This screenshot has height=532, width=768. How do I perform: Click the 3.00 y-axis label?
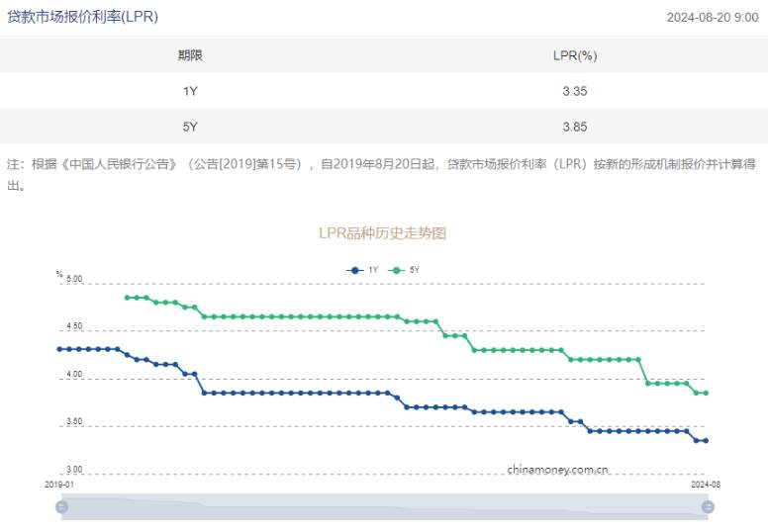74,470
